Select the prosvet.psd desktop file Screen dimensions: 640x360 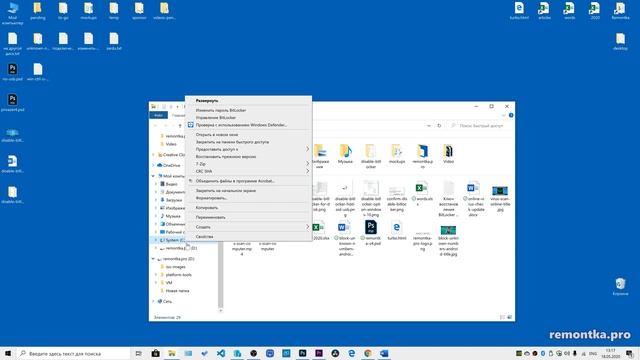pos(12,102)
